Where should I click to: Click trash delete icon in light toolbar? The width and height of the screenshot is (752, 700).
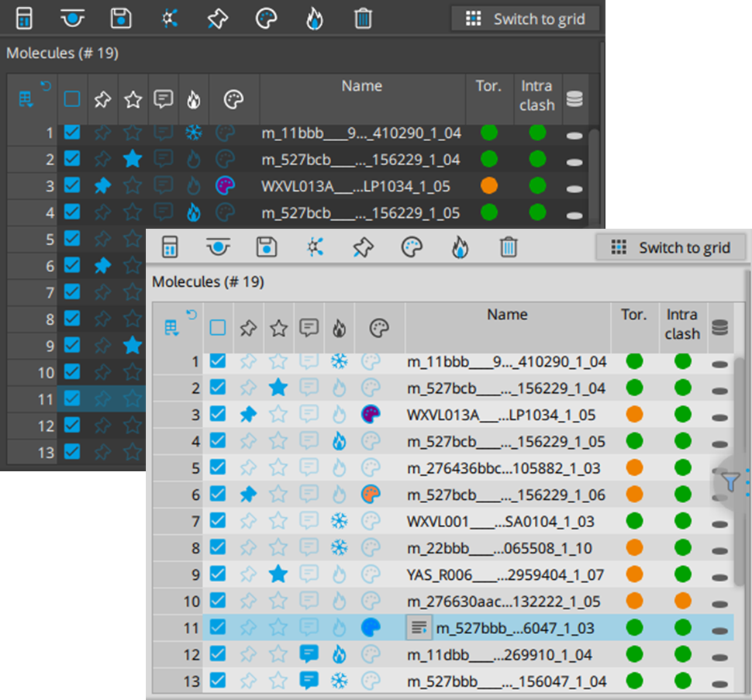click(509, 247)
